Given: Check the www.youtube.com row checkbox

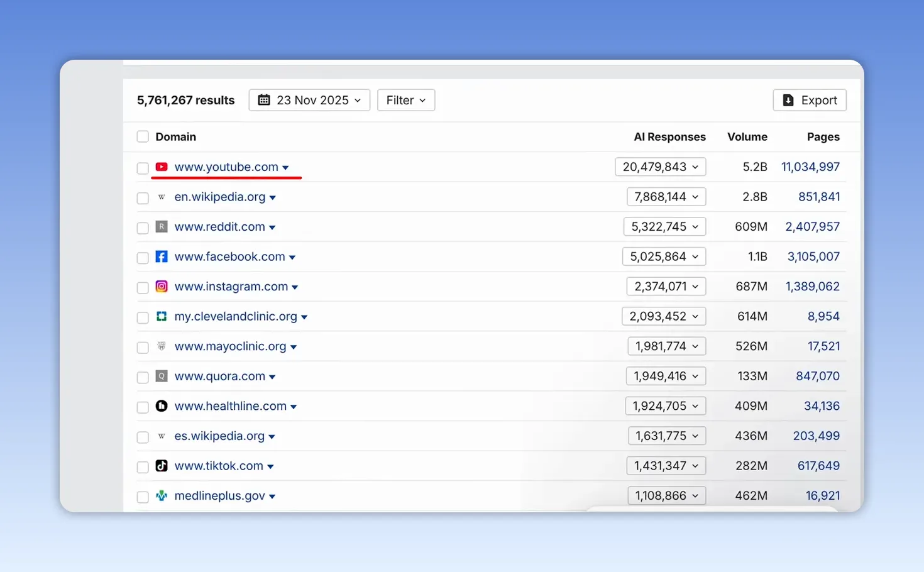Looking at the screenshot, I should click(143, 168).
